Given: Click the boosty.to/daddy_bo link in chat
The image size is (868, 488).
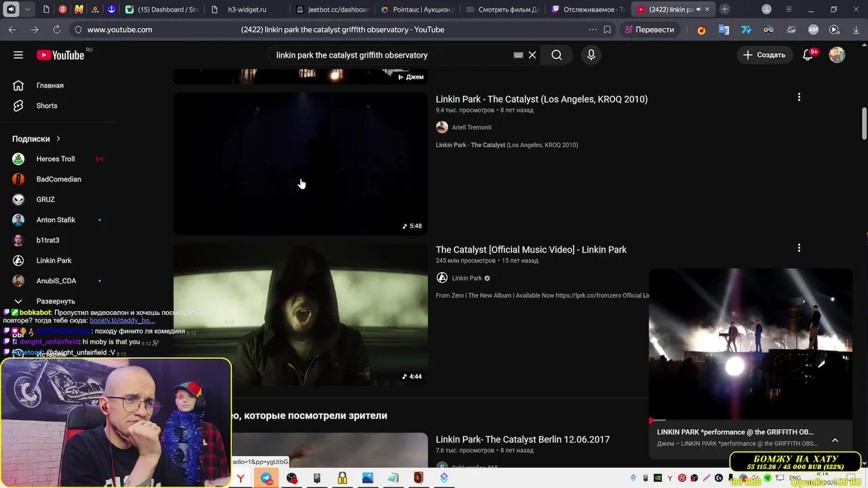Looking at the screenshot, I should click(x=122, y=321).
